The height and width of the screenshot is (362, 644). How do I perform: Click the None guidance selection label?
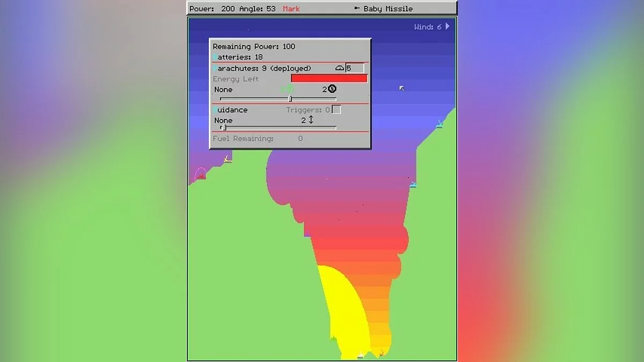(x=223, y=121)
